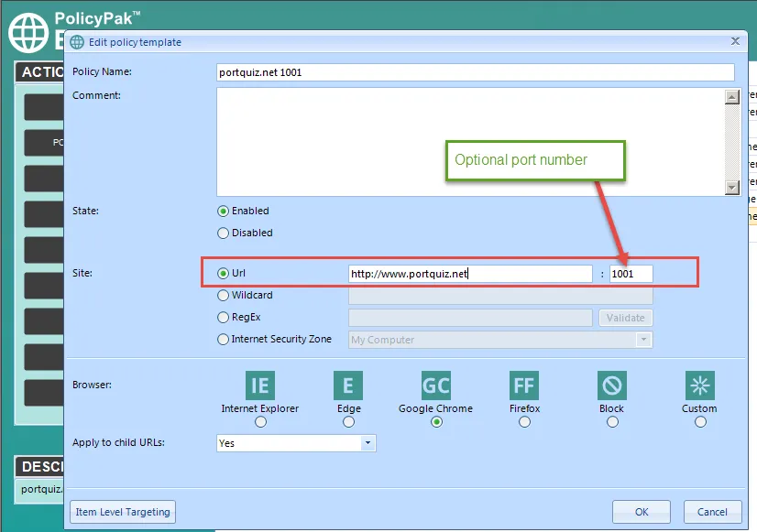This screenshot has height=532, width=757.
Task: Click the Internet Explorer IE browser icon
Action: coord(260,385)
